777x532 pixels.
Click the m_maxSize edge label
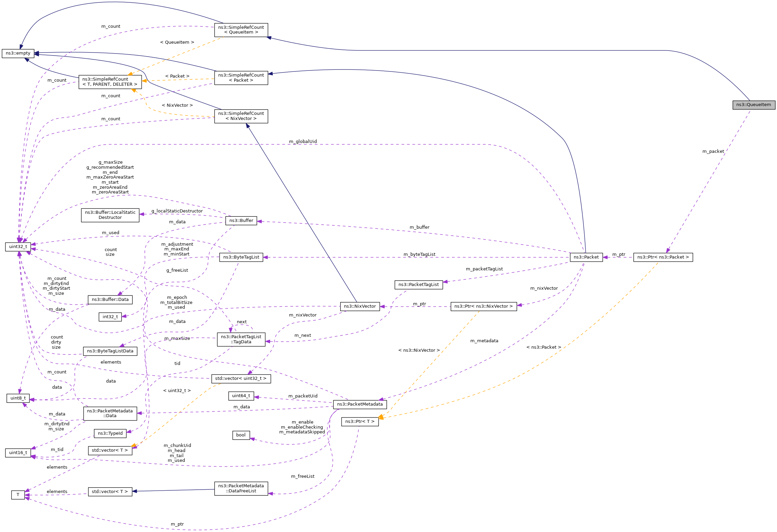(177, 339)
